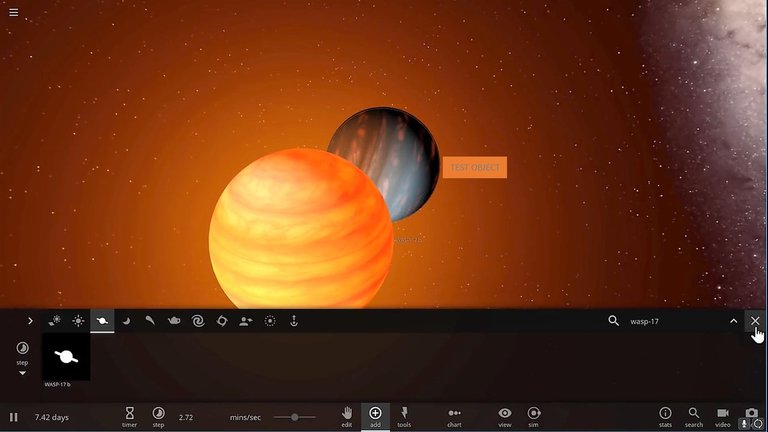Open the tools menu
768x432 pixels.
[404, 417]
